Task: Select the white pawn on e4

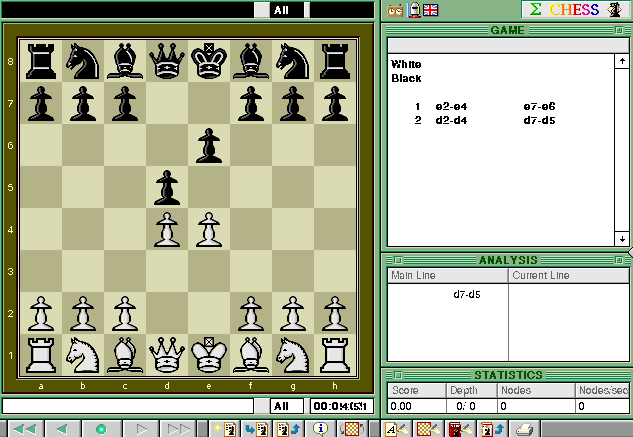Action: [209, 229]
